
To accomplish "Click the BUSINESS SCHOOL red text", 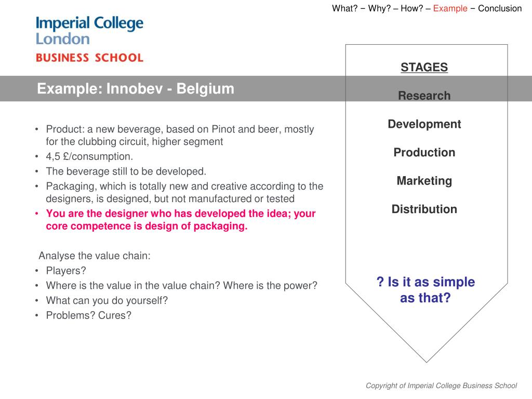I will click(x=89, y=58).
